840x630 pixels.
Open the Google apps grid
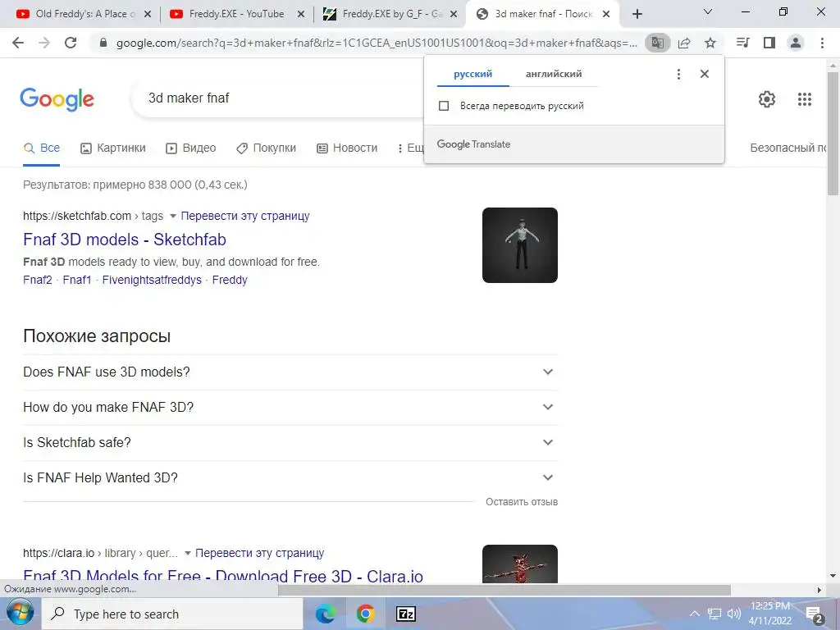click(x=805, y=99)
